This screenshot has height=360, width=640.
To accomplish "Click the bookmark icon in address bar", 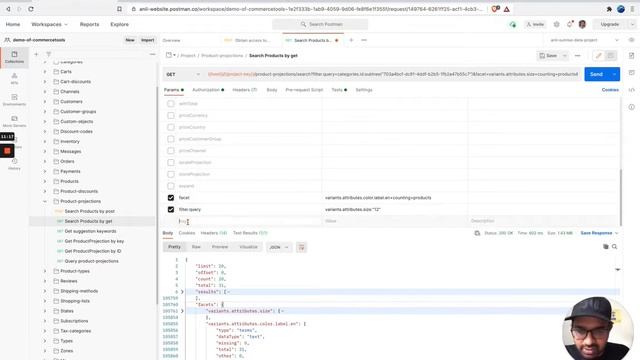I will tap(119, 9).
